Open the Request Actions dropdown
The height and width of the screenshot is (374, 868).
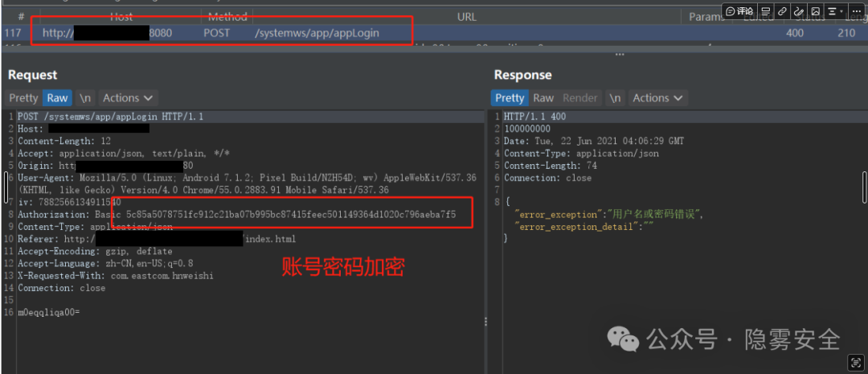[128, 98]
